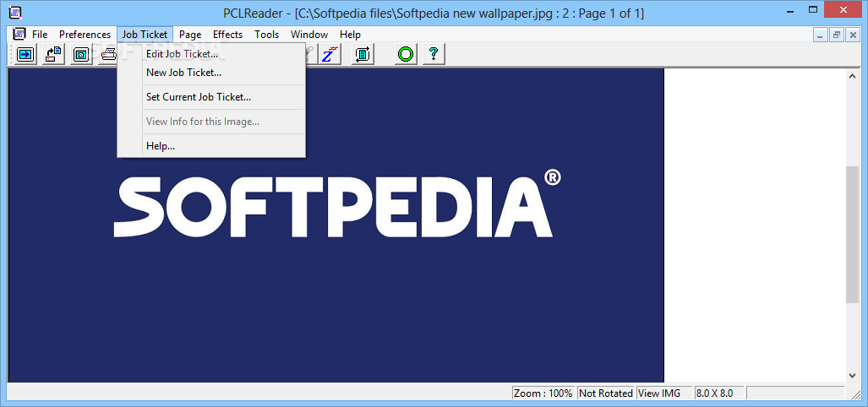Click the green circle toolbar icon
The image size is (868, 407).
pos(406,54)
